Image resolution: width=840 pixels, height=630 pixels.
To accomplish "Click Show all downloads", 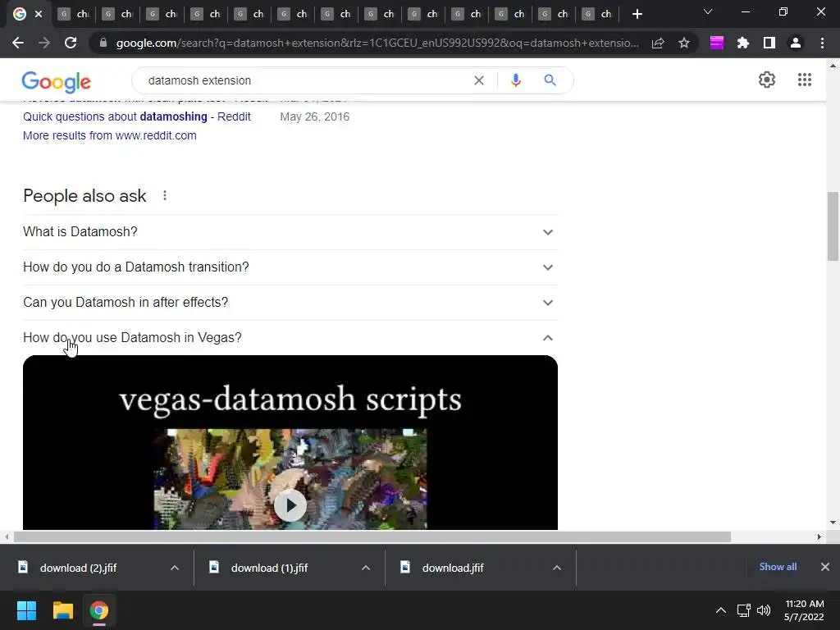I will (778, 567).
